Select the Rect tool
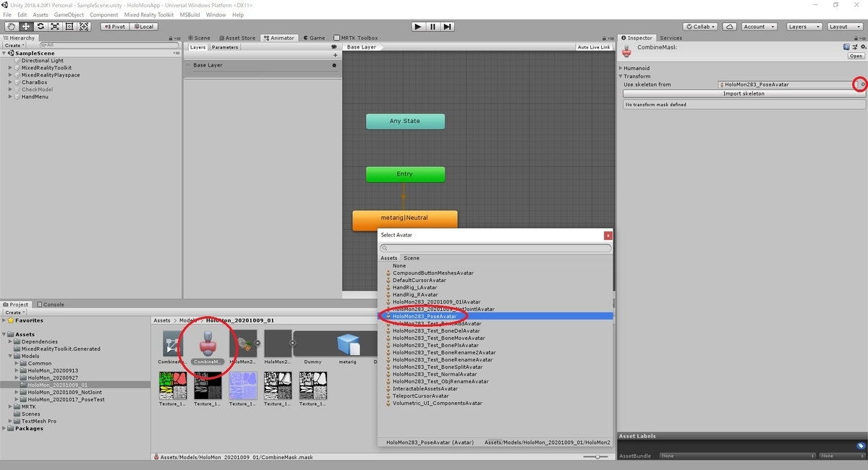The height and width of the screenshot is (470, 868). [x=69, y=27]
